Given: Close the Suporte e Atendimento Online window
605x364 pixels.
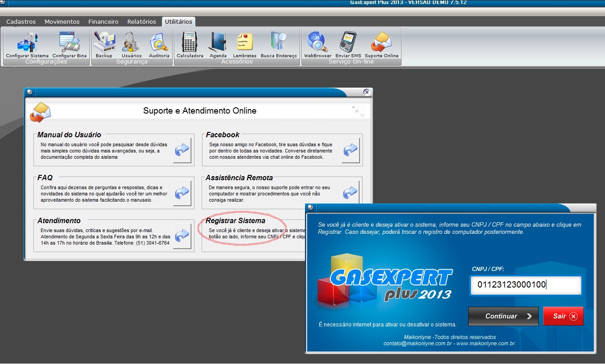Looking at the screenshot, I should coord(367,92).
